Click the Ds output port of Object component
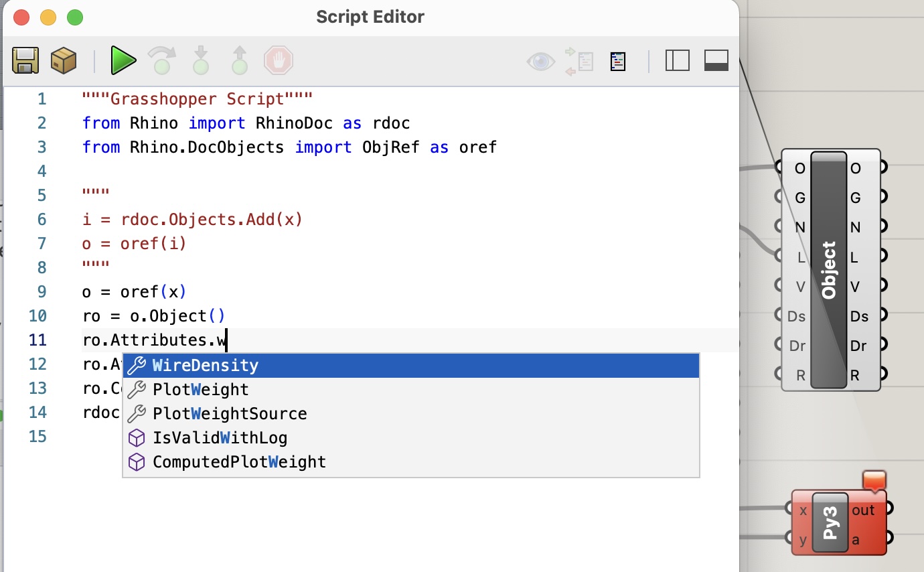 pyautogui.click(x=883, y=314)
